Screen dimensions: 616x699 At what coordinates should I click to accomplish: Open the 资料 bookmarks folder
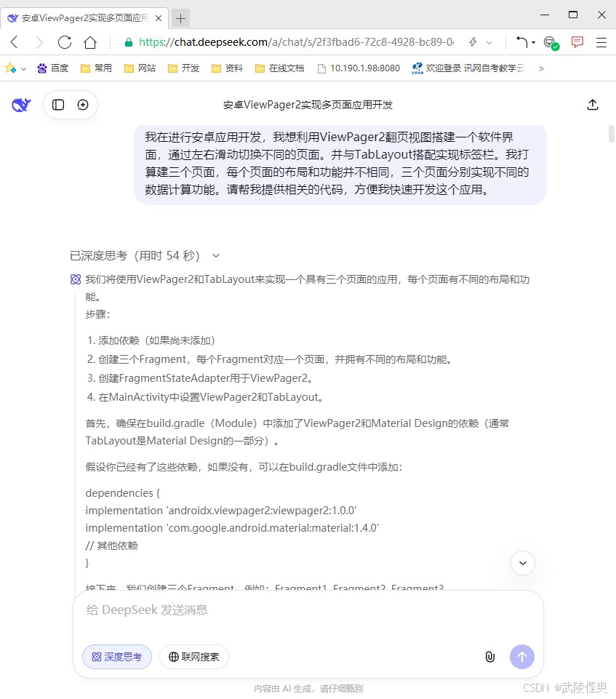coord(227,68)
